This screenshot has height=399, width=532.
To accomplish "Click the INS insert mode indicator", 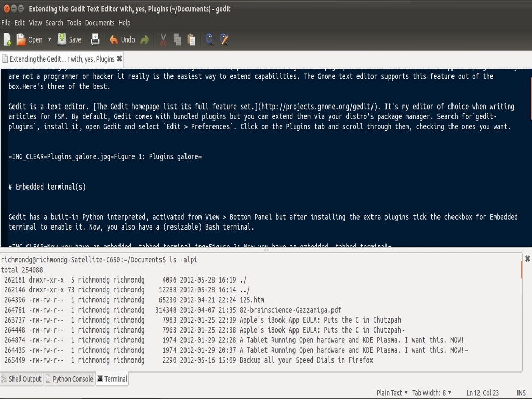I will (521, 393).
